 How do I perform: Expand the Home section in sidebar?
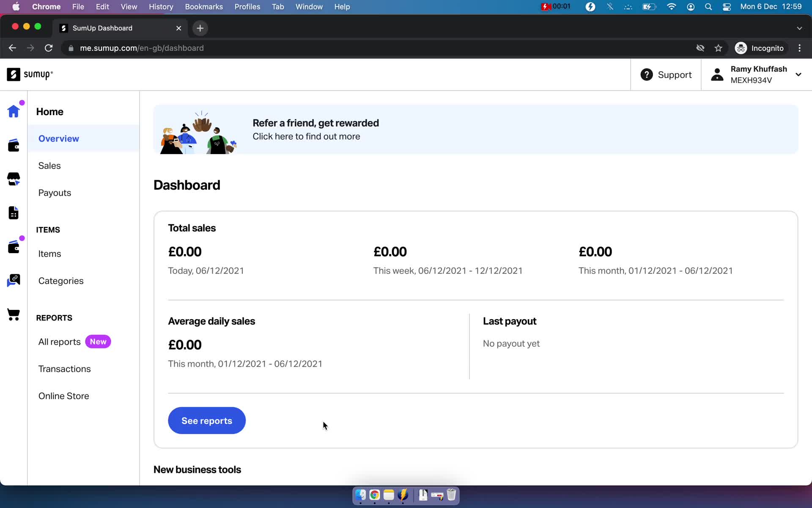tap(49, 111)
